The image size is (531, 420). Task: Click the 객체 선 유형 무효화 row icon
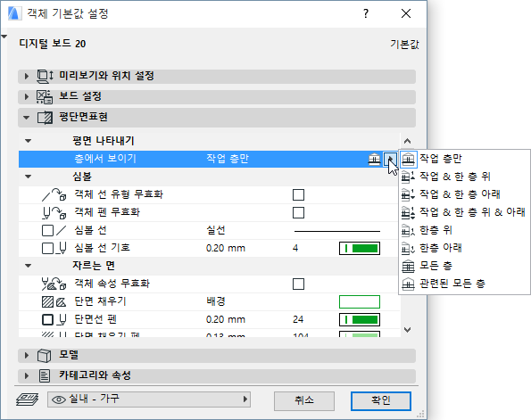point(54,194)
